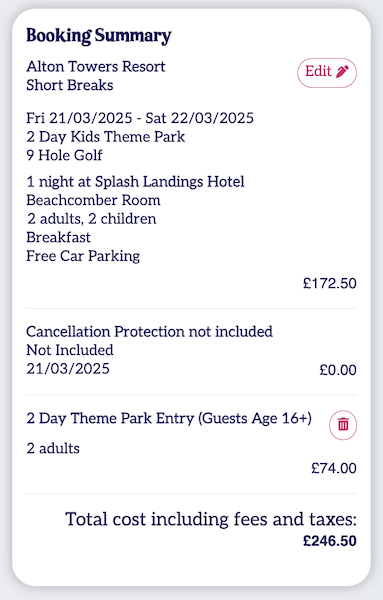Image resolution: width=383 pixels, height=600 pixels.
Task: Click Cancellation Protection not included text
Action: pos(149,331)
